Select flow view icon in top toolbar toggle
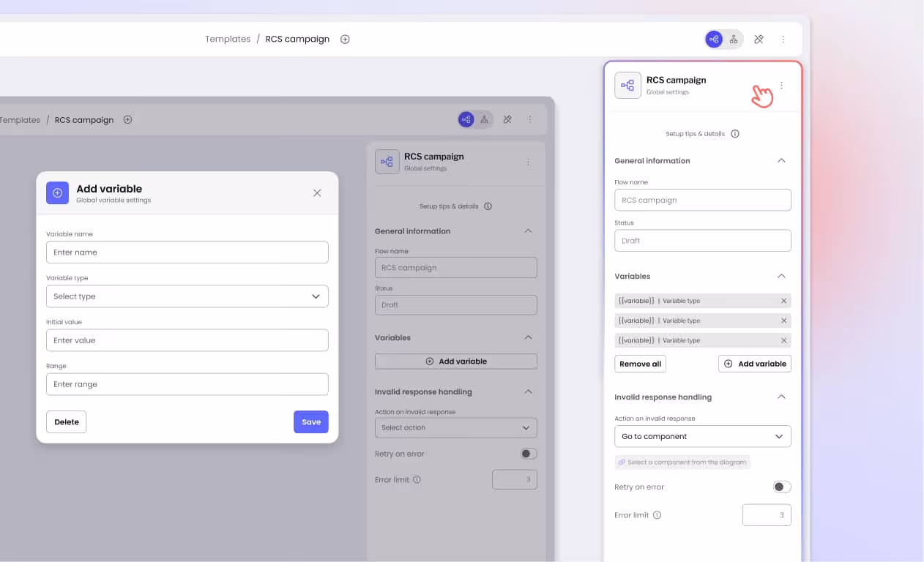924x562 pixels. tap(714, 40)
